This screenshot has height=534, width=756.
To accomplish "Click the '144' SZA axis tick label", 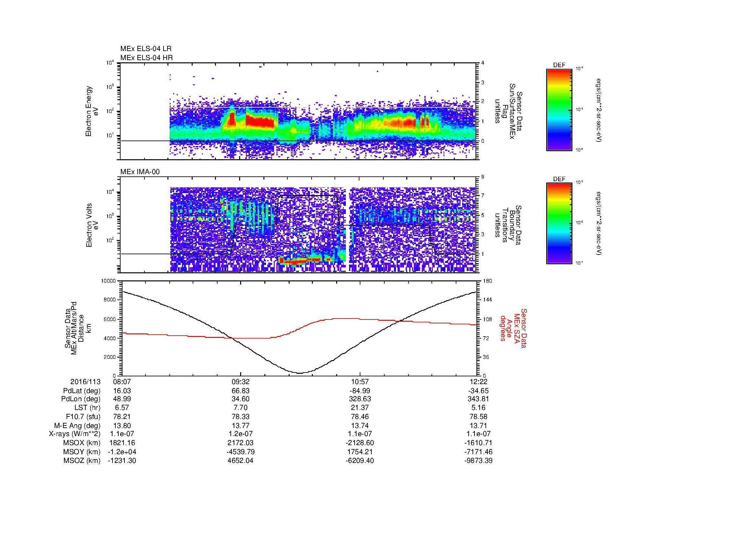I will (x=488, y=300).
